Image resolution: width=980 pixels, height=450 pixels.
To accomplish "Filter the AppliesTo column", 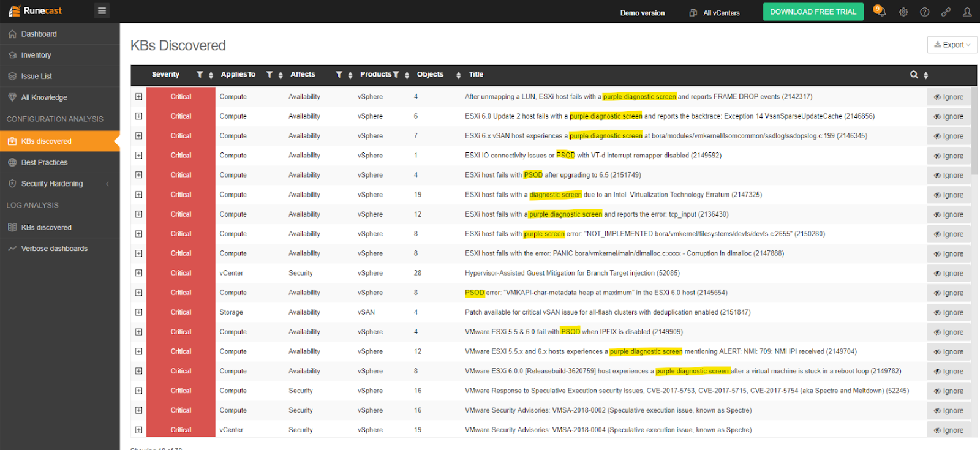I will (x=269, y=75).
